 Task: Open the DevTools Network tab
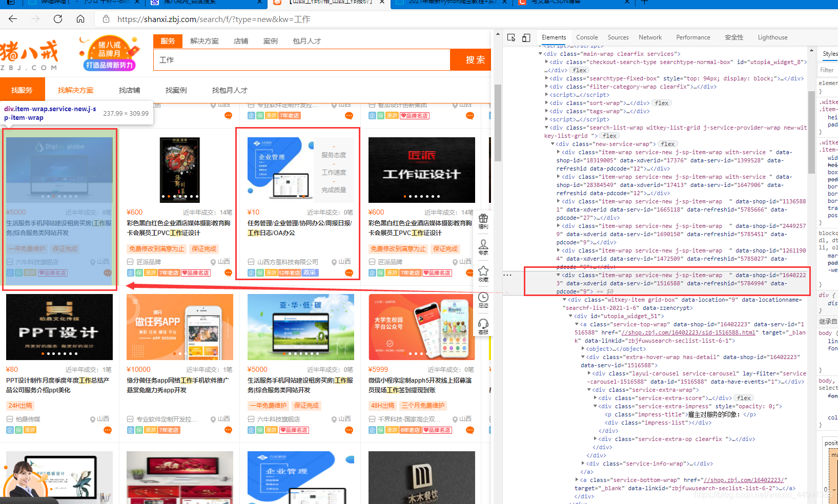click(x=650, y=37)
